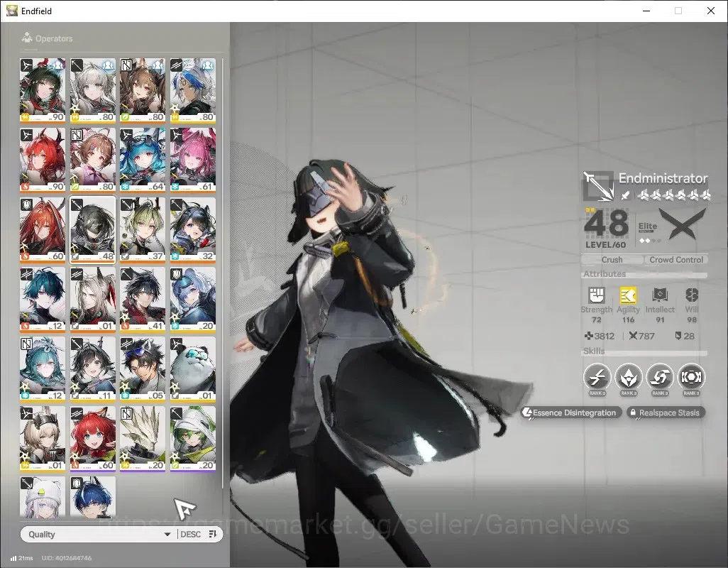728x568 pixels.
Task: Choose the light-green-haired operator at level 37
Action: click(x=143, y=229)
